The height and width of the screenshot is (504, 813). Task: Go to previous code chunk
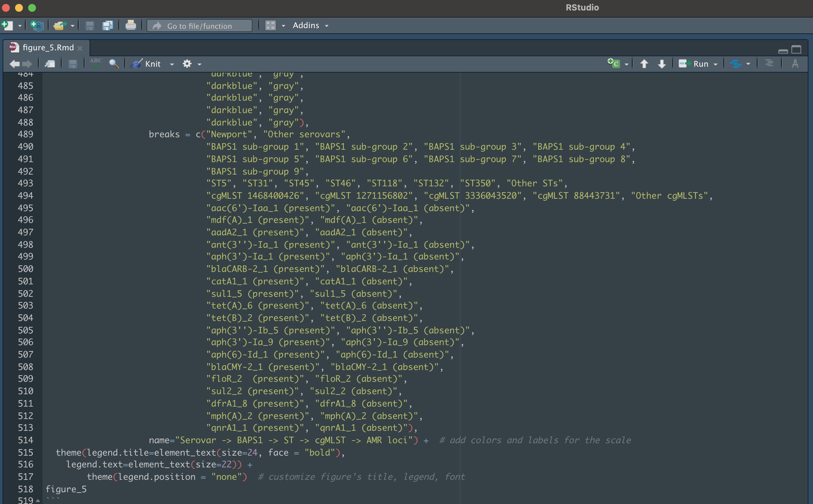click(x=644, y=64)
